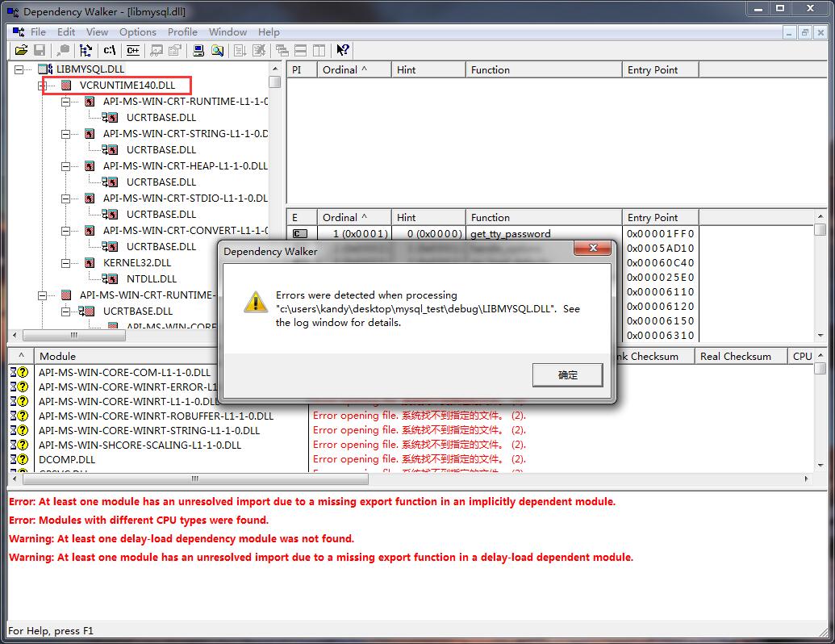This screenshot has height=644, width=835.
Task: Click View Module in External Viewer icon
Action: (x=157, y=50)
